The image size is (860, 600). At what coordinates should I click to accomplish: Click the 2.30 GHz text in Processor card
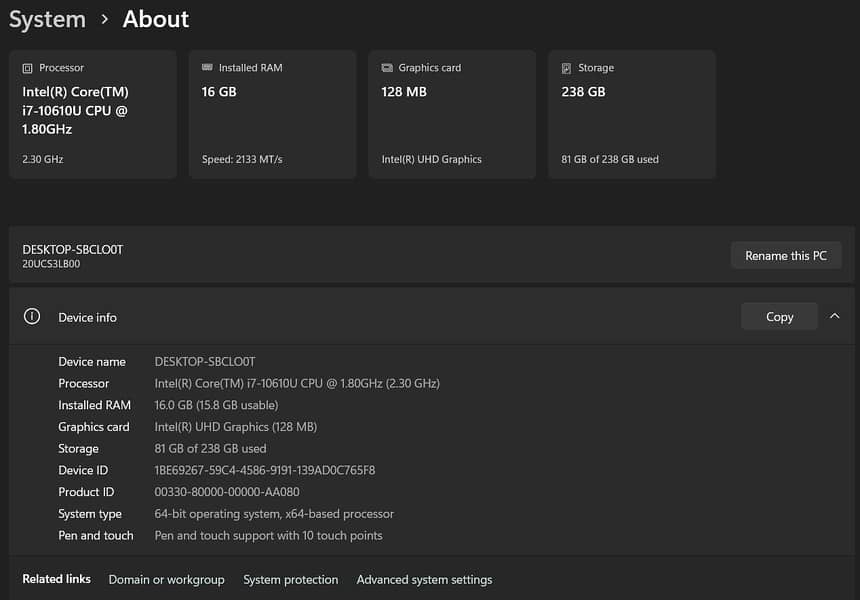coord(43,160)
